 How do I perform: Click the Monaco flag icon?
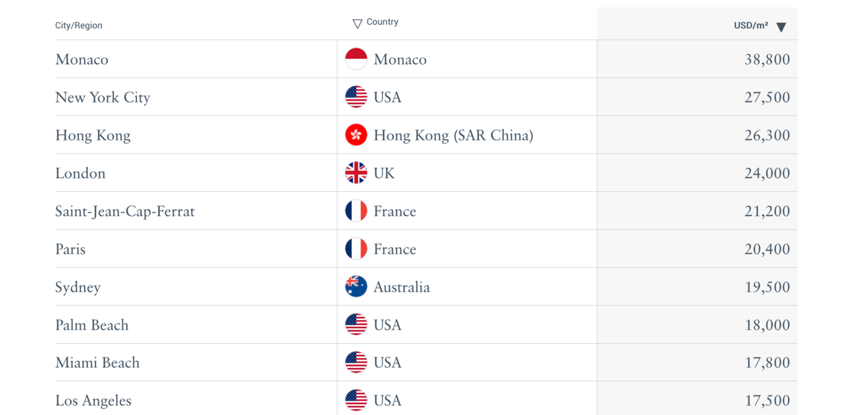[356, 59]
